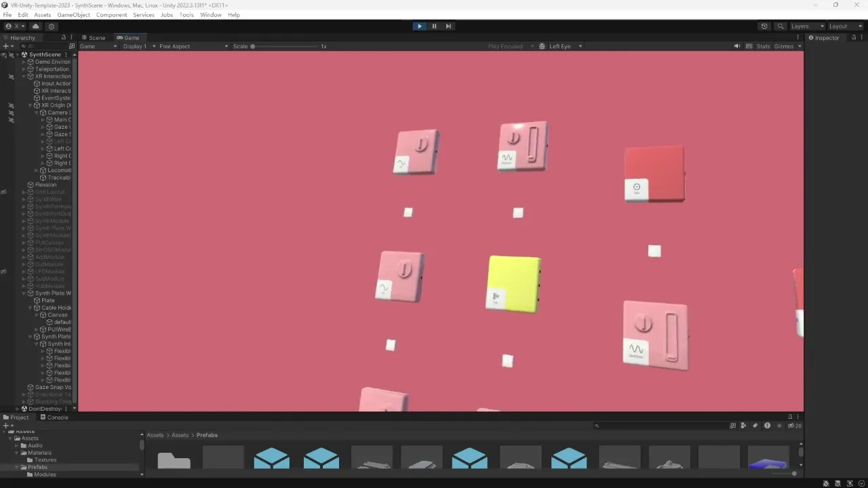Select the Textures folder in Project tree
Screen dimensions: 868x488
[42, 460]
